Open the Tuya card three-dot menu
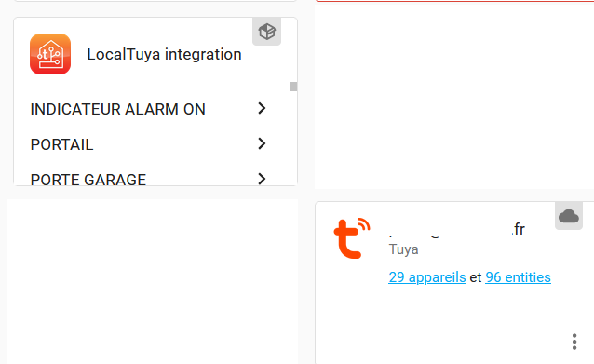 pyautogui.click(x=574, y=342)
